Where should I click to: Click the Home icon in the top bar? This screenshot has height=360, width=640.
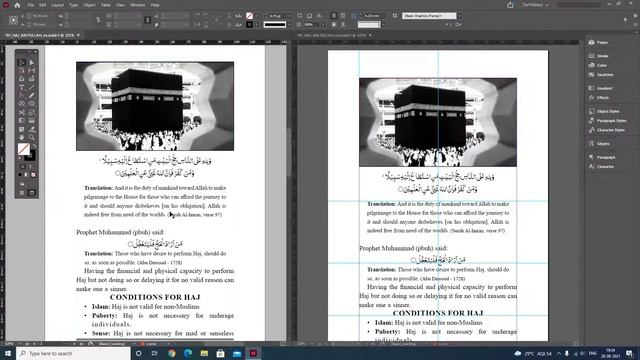[17, 5]
